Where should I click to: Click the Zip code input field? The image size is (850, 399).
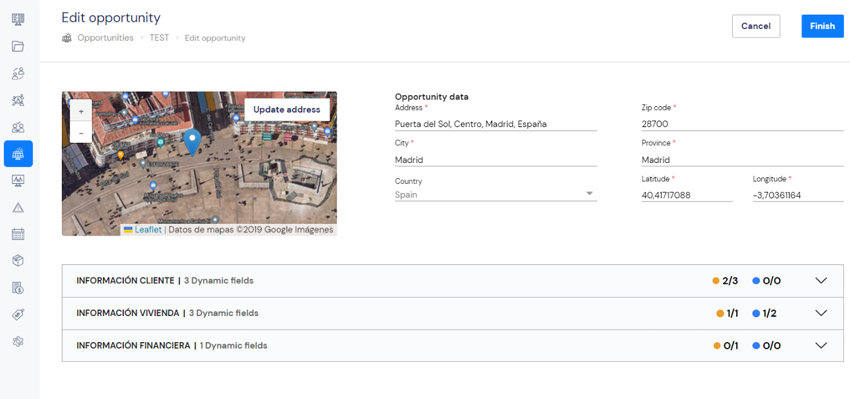coord(742,124)
